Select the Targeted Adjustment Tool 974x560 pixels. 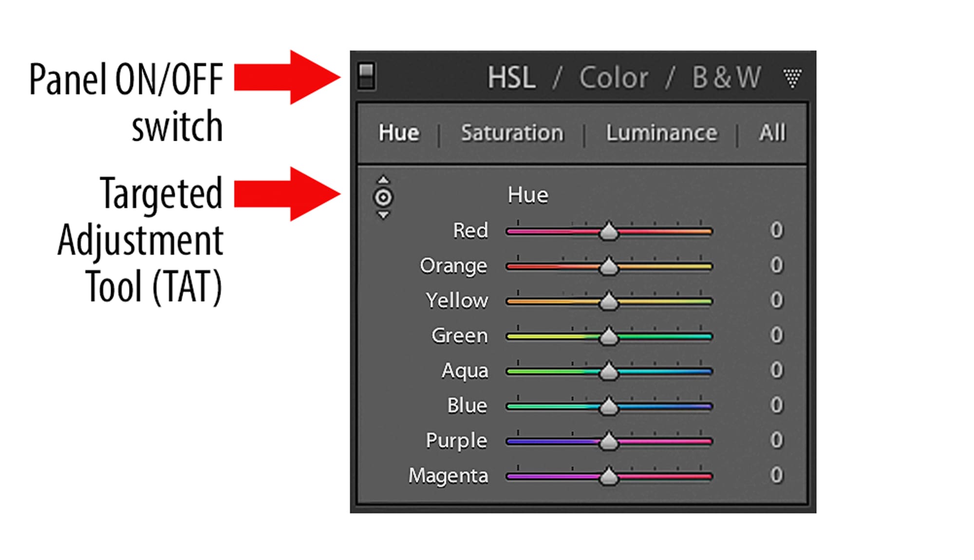pyautogui.click(x=383, y=197)
